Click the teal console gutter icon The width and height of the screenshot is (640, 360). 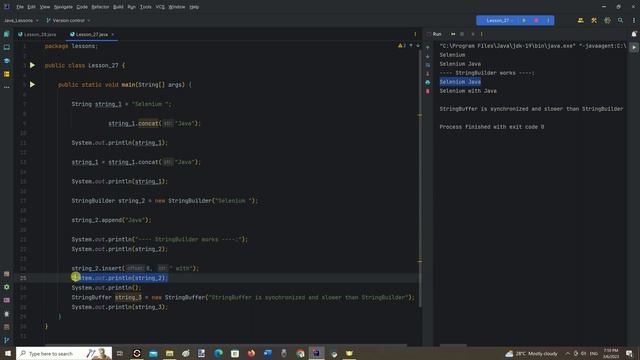(428, 82)
